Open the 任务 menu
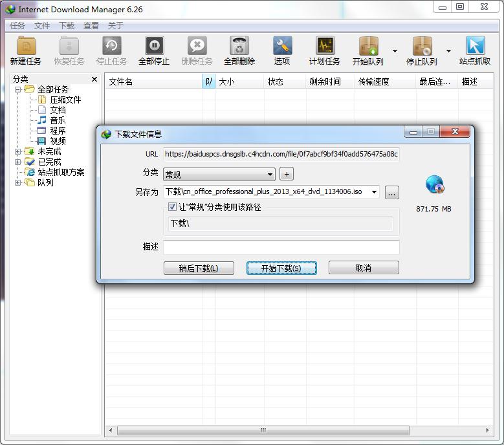Screen dimensions: 504x445 17,25
